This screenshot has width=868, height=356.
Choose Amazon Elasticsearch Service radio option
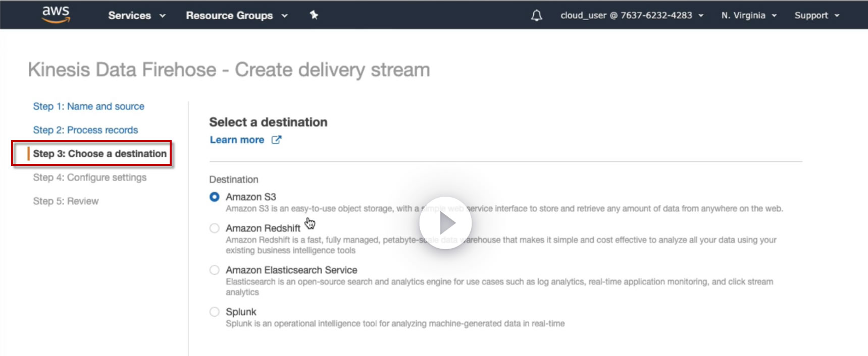pos(215,270)
